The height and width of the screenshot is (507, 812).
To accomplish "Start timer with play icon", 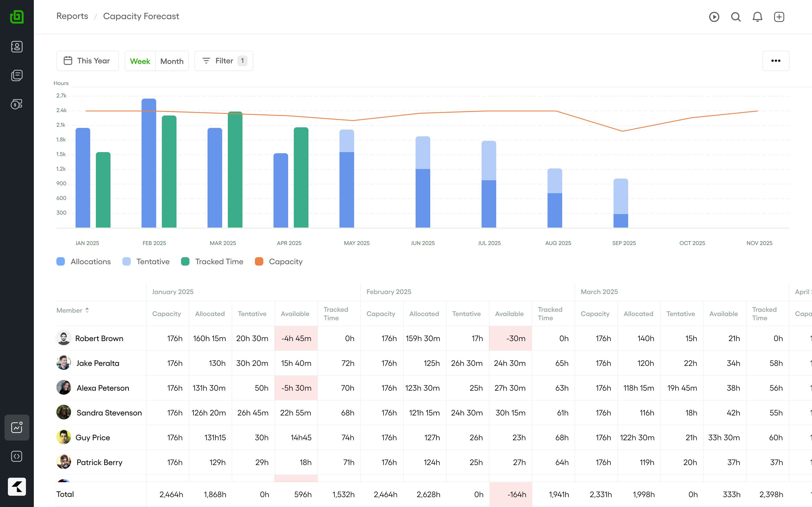I will tap(714, 17).
